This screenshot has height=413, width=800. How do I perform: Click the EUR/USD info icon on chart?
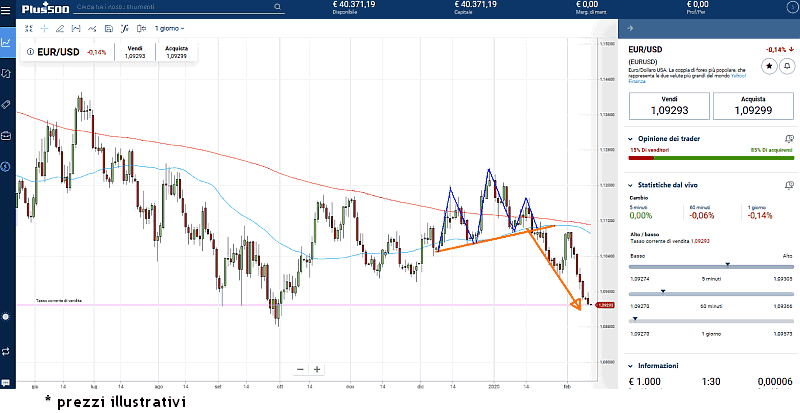click(31, 52)
